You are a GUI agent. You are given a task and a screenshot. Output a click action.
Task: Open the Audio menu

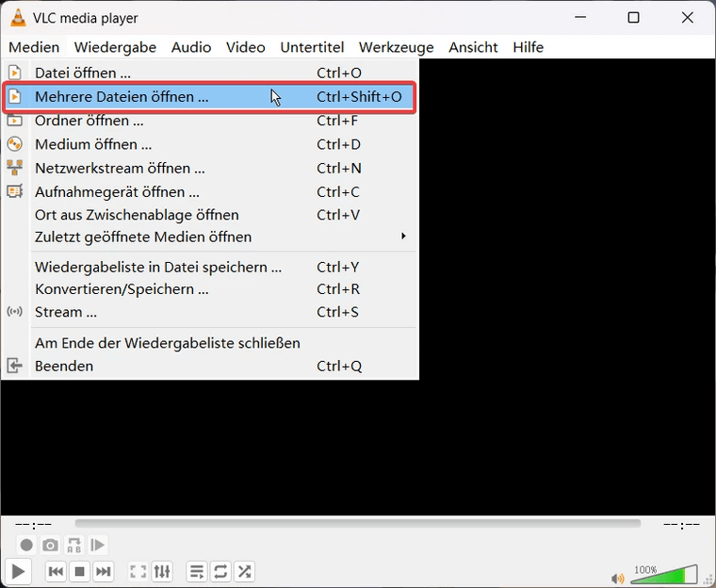[x=191, y=47]
